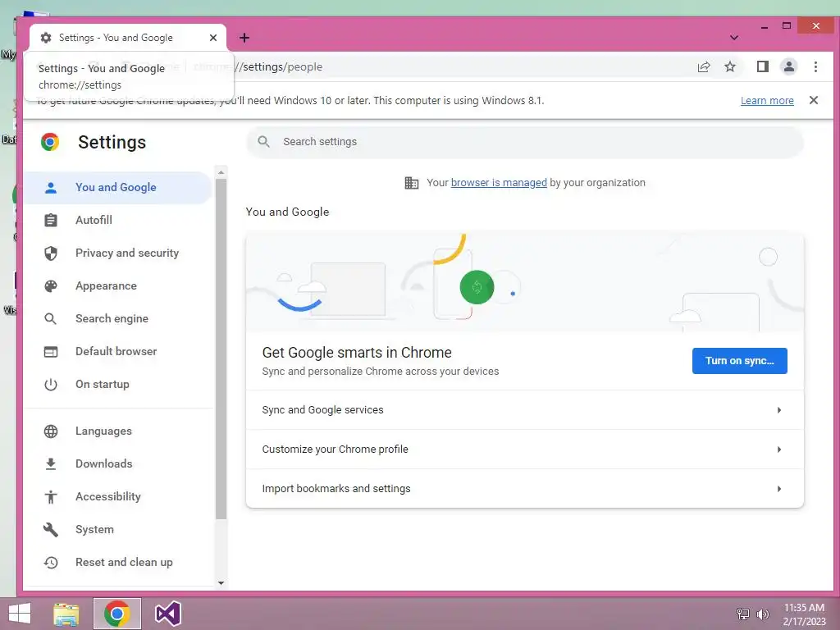Open the browser is managed link

point(499,183)
